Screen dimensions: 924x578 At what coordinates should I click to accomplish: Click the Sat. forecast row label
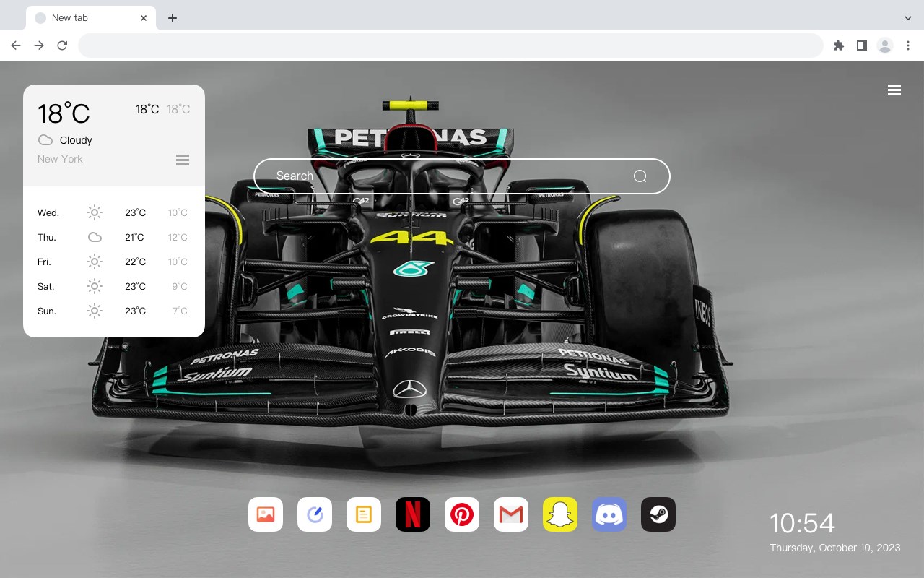pyautogui.click(x=46, y=286)
